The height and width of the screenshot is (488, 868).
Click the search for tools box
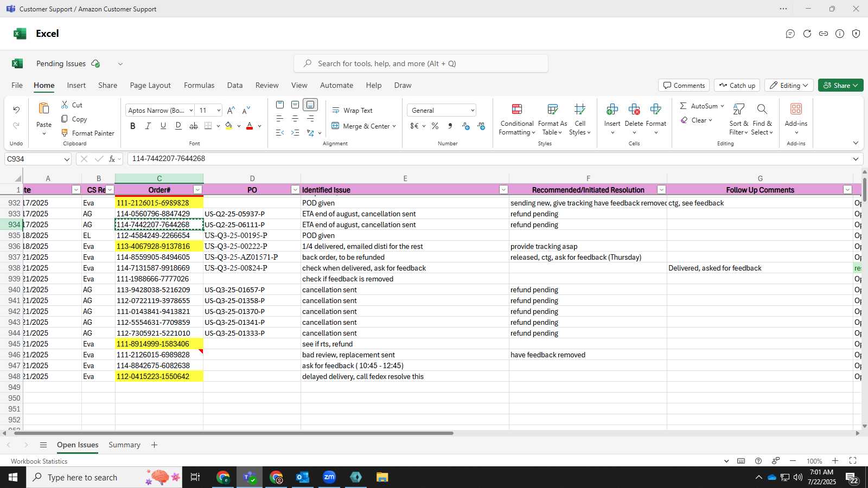421,64
